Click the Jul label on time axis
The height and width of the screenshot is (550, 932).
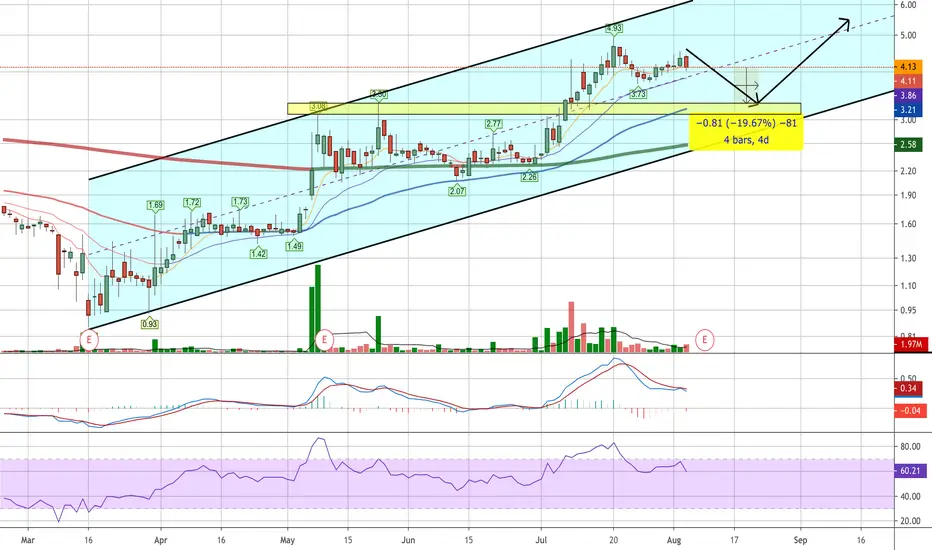541,540
